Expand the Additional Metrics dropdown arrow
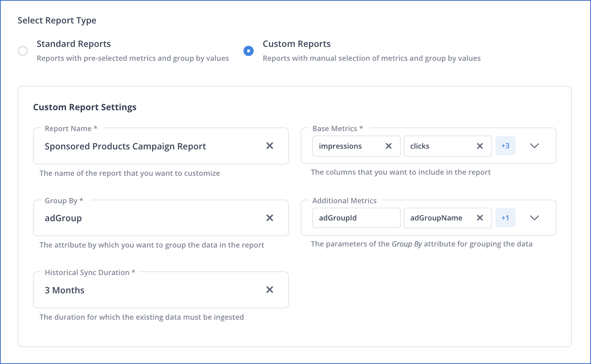Viewport: 591px width, 364px height. point(535,218)
